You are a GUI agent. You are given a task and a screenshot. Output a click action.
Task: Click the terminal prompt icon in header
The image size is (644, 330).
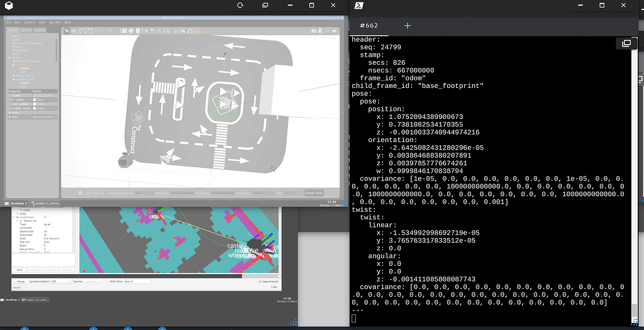pyautogui.click(x=358, y=5)
